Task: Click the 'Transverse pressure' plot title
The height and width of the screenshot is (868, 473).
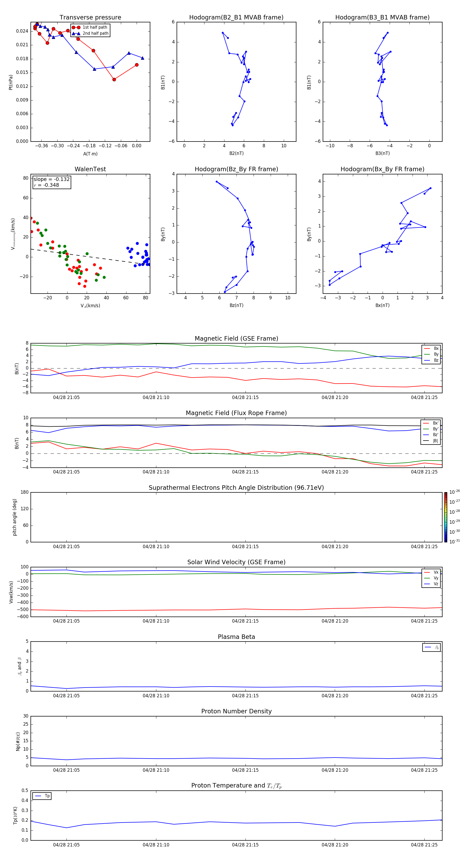Action: (90, 18)
